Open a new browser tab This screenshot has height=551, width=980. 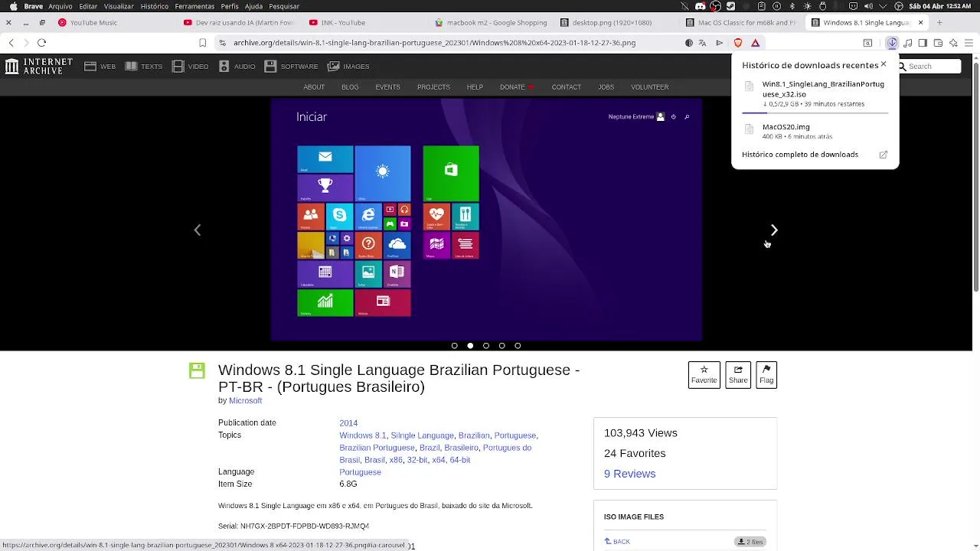939,22
